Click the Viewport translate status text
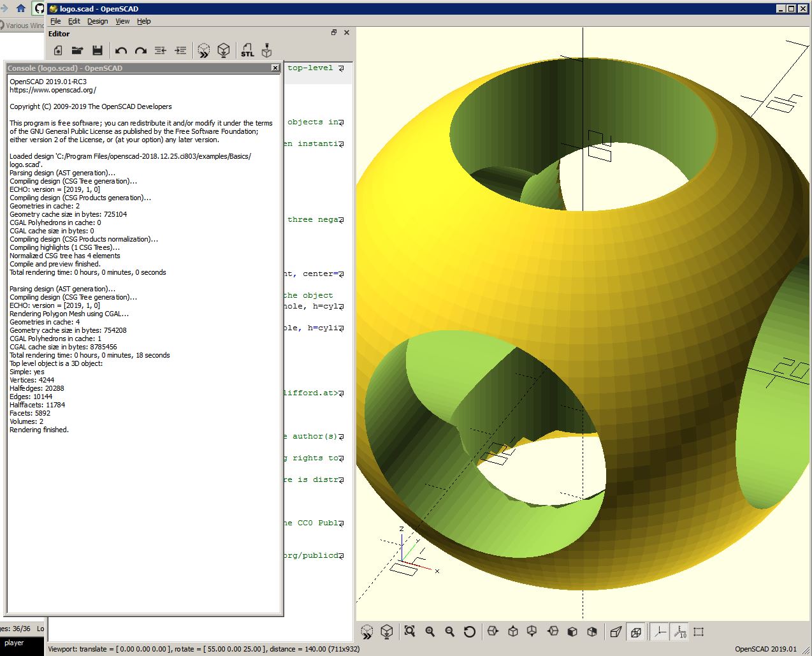 tap(204, 649)
